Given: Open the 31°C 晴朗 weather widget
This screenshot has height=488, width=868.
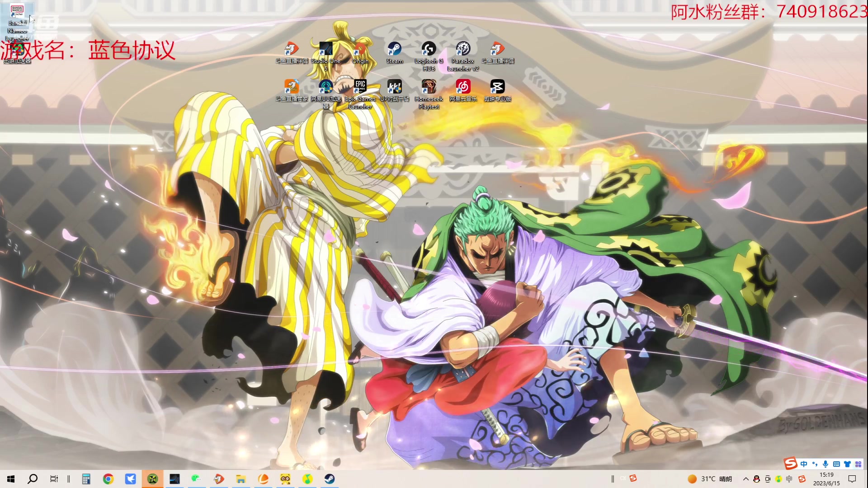Looking at the screenshot, I should (710, 479).
